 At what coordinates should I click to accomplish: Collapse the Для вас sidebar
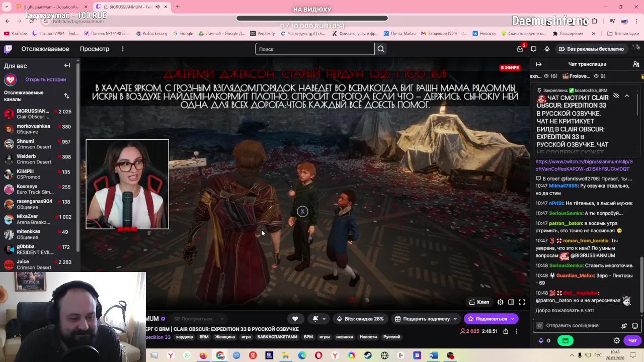pos(67,65)
